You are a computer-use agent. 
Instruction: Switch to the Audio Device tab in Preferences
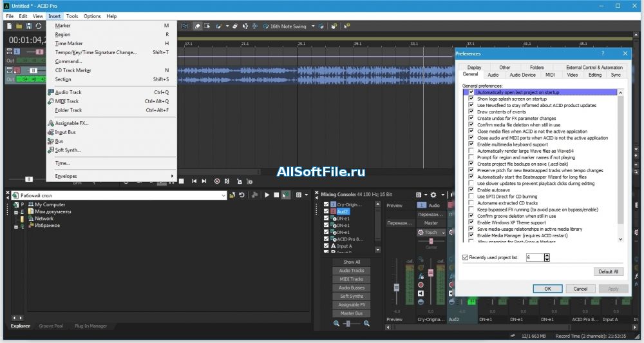522,75
